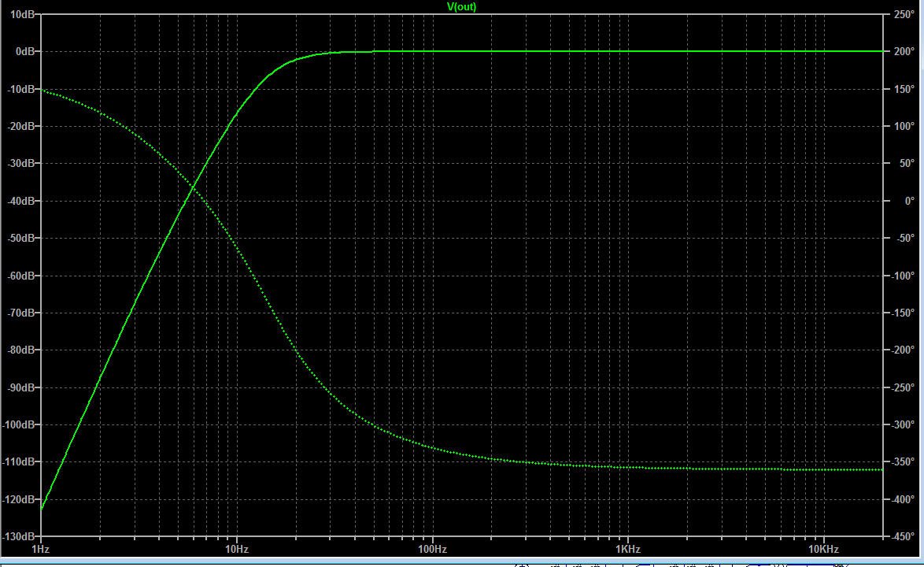
Task: Click the -60dB magnitude axis label
Action: coord(21,276)
